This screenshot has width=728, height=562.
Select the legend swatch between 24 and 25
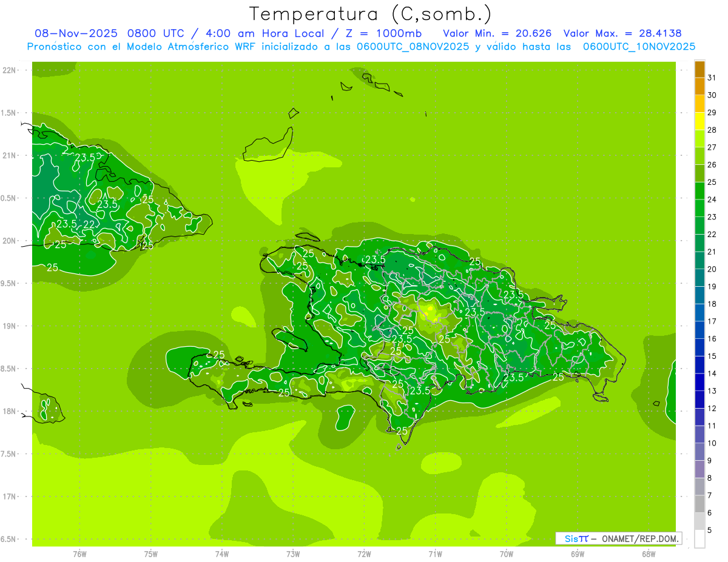(x=699, y=191)
